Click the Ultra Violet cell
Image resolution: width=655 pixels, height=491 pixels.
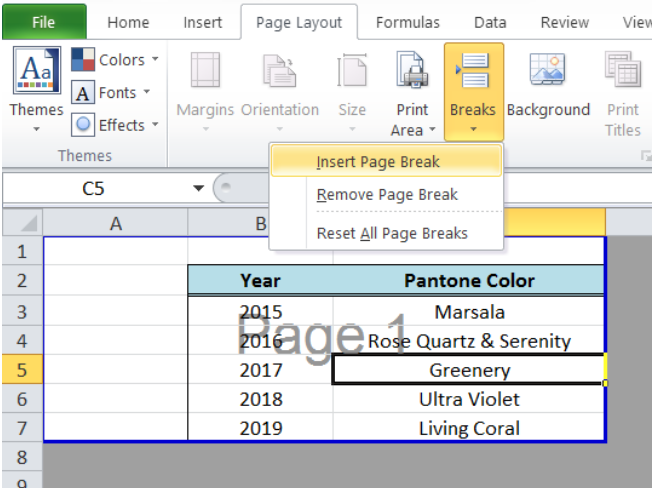point(469,399)
